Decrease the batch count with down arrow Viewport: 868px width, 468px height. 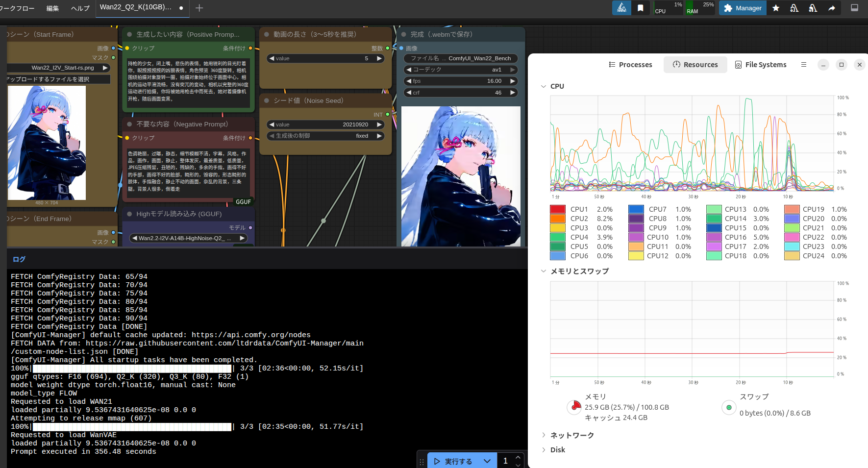[518, 465]
